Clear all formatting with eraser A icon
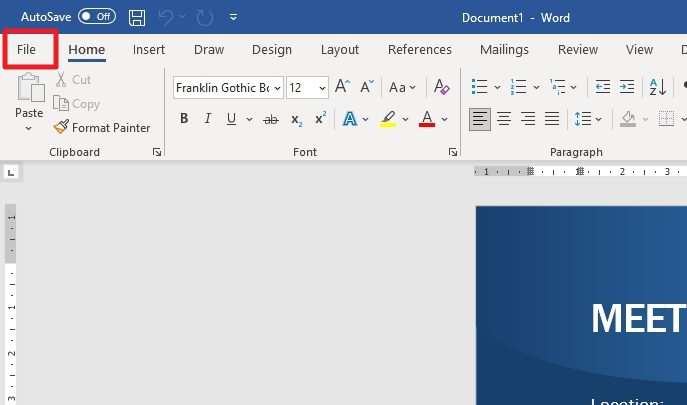This screenshot has height=405, width=687. click(x=442, y=86)
